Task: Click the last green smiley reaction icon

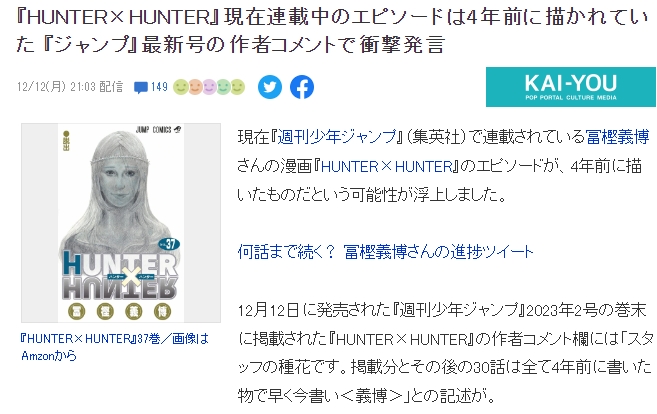Action: [238, 87]
